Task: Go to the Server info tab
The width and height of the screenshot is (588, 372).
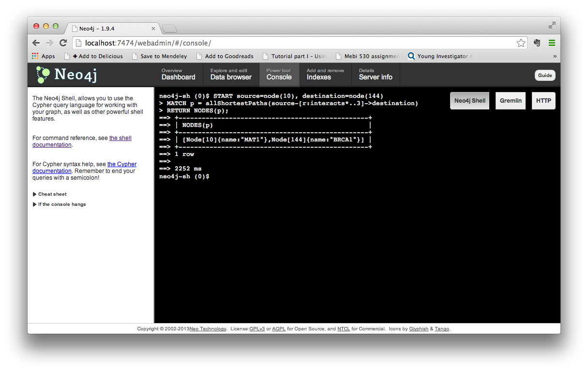Action: point(376,75)
